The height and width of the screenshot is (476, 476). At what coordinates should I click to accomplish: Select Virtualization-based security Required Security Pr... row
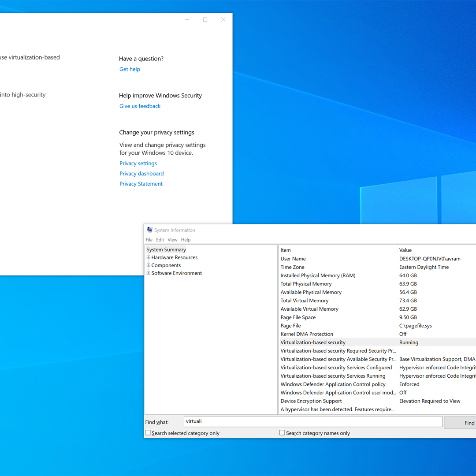tap(377, 351)
